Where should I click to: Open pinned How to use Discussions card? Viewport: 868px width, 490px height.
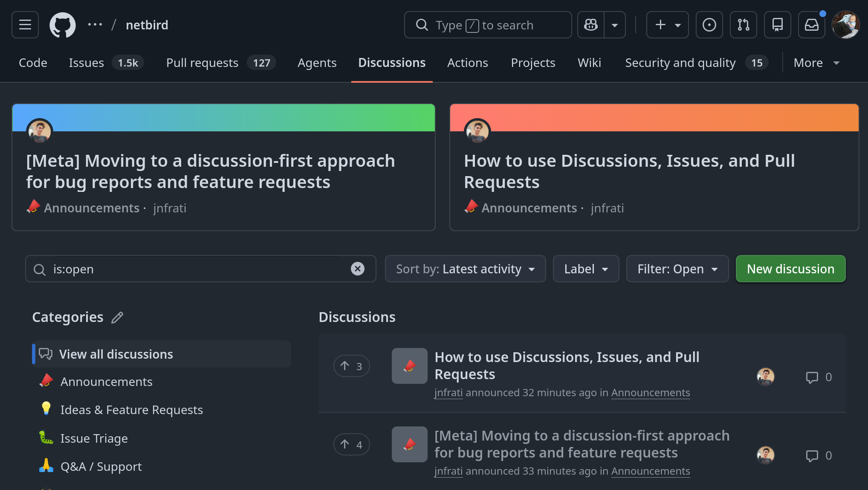pos(629,171)
